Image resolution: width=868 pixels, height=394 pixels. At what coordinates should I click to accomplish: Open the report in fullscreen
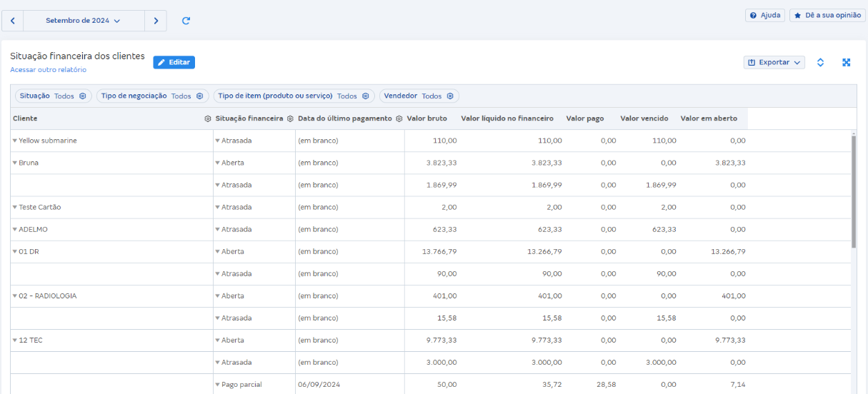[846, 63]
